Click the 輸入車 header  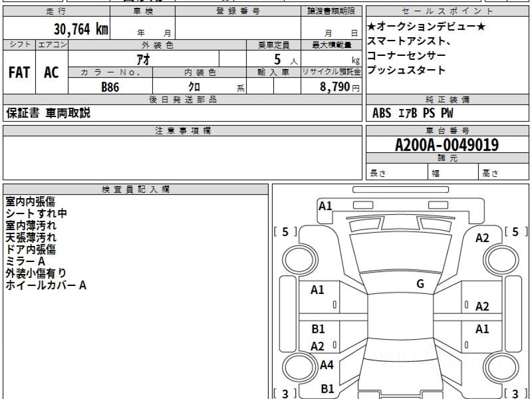coord(274,72)
